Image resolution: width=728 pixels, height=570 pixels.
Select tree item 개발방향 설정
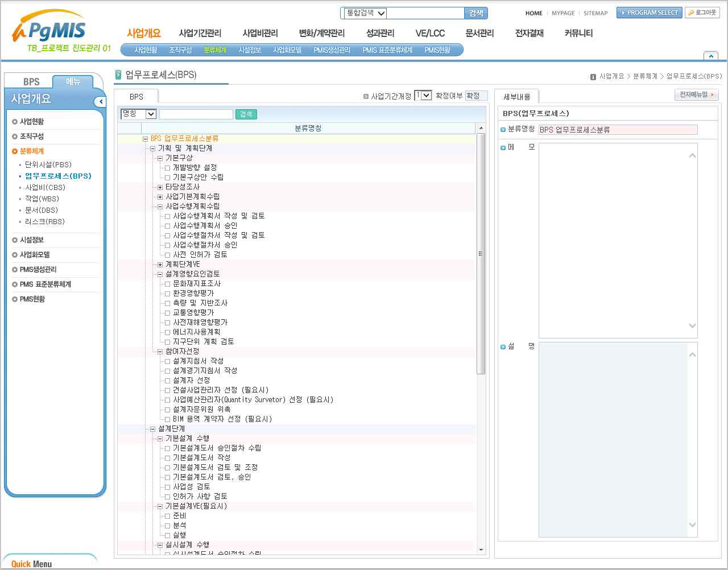pyautogui.click(x=195, y=168)
